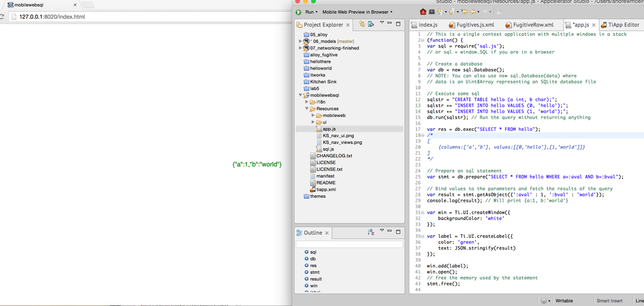
Task: Select the 05_alloy project
Action: coord(316,34)
